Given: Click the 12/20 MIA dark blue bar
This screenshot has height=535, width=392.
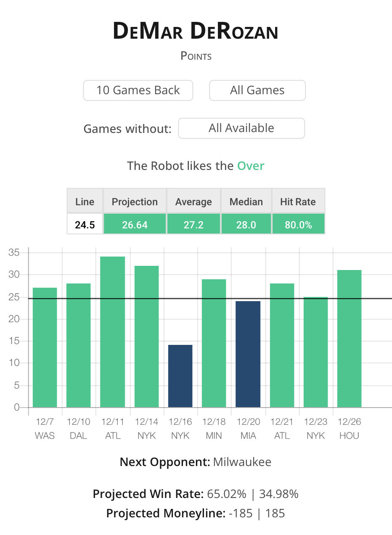Looking at the screenshot, I should pos(248,354).
